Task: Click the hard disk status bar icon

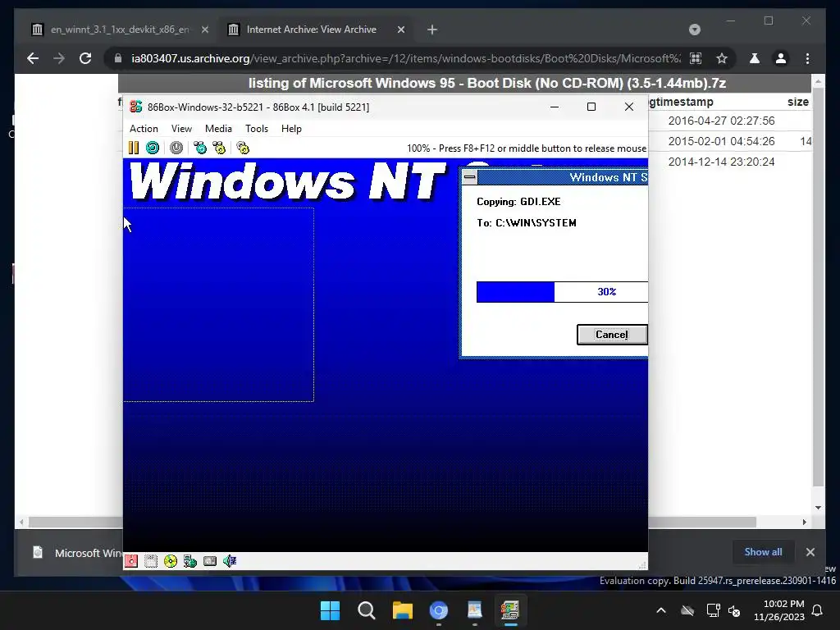Action: [210, 561]
